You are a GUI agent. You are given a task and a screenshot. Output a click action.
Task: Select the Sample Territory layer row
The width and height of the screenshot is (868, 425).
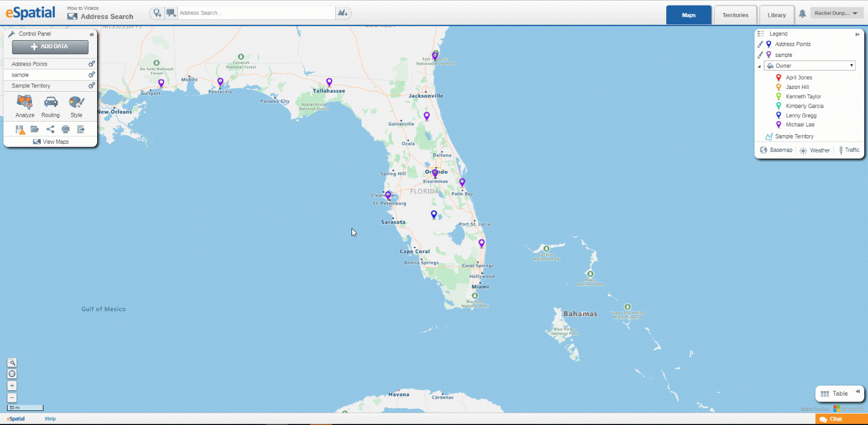(x=49, y=86)
